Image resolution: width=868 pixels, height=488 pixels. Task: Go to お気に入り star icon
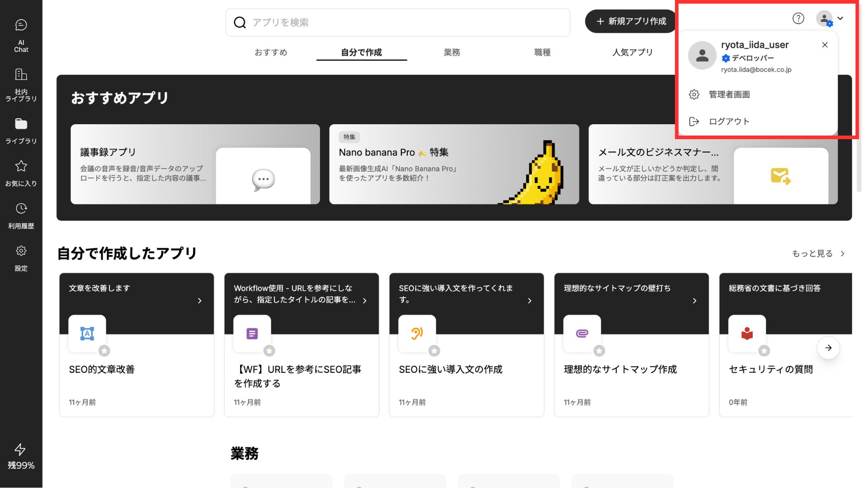21,166
